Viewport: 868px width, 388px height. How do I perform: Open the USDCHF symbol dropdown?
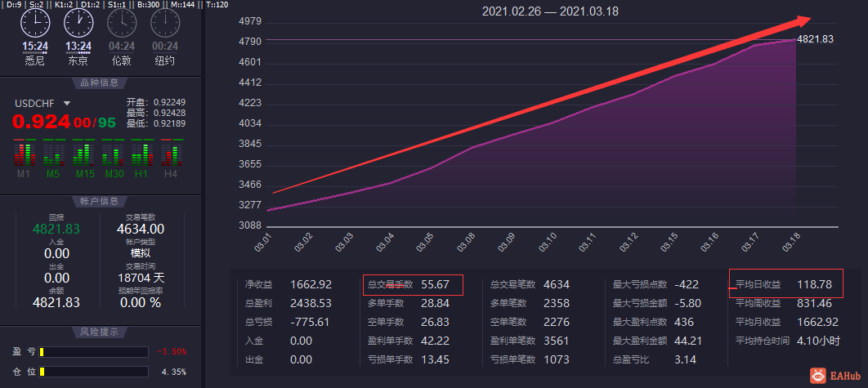coord(67,103)
